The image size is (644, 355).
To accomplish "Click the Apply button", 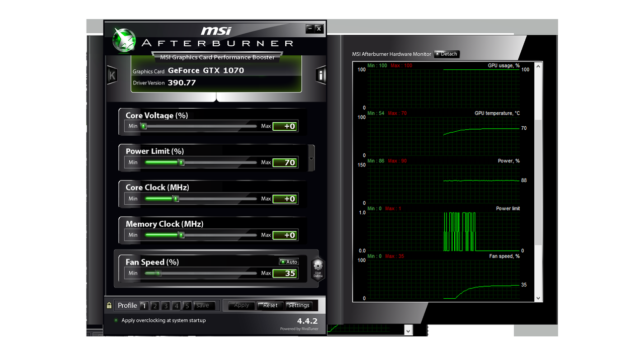I will click(242, 305).
